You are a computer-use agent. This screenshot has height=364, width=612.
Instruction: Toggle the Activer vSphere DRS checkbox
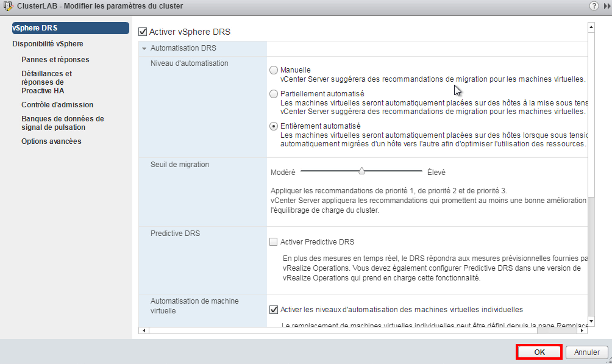(x=143, y=32)
